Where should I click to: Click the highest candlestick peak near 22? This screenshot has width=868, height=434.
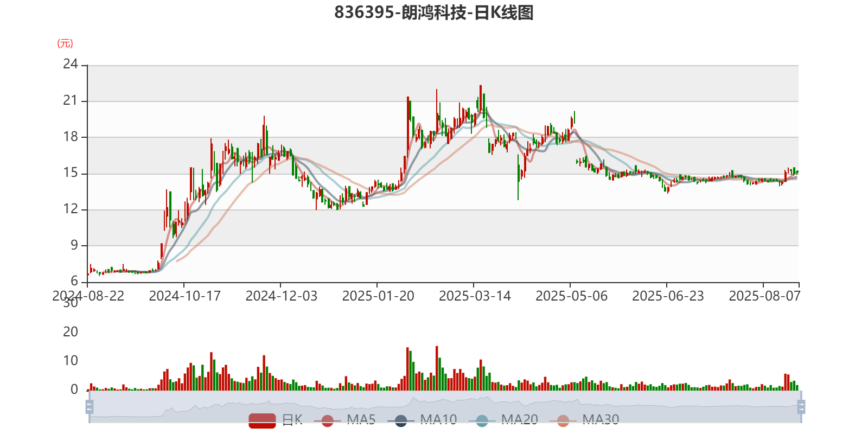coord(480,99)
